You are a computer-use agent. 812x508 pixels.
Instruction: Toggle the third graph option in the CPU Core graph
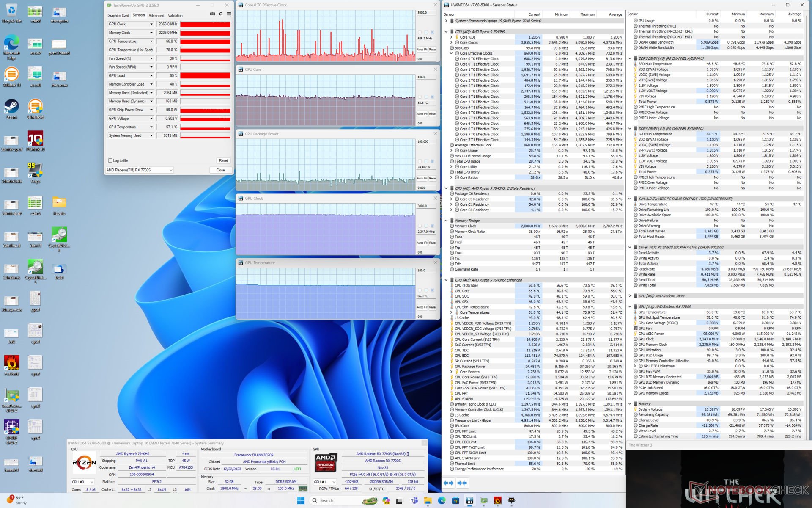[432, 97]
